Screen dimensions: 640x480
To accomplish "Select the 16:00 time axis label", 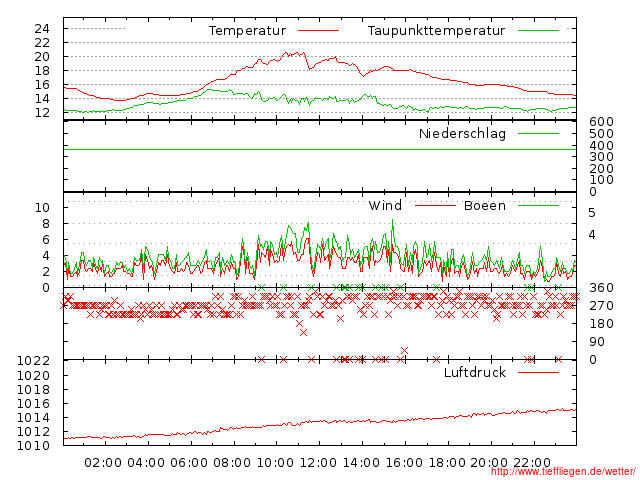I will point(404,463).
